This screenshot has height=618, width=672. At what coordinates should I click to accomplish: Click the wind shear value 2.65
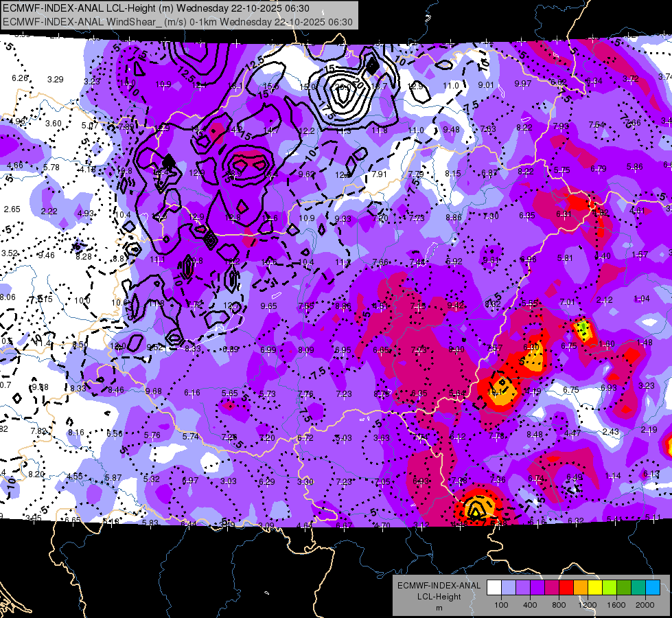[12, 209]
